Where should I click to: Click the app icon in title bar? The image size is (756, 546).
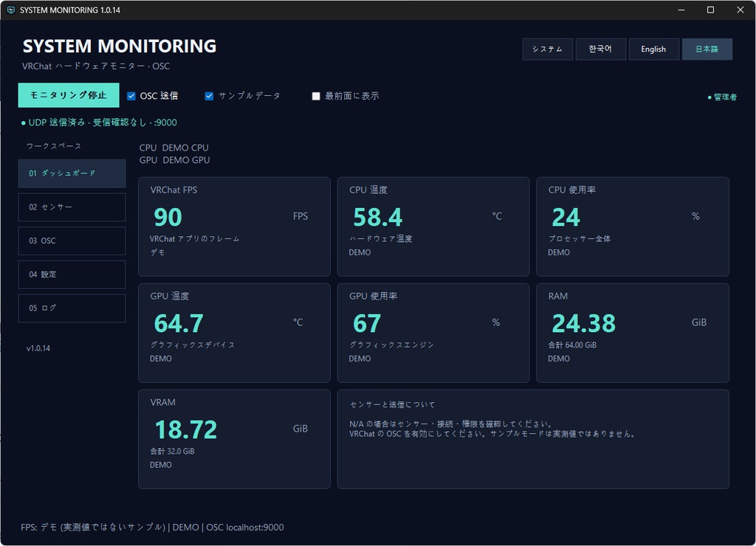[x=10, y=10]
